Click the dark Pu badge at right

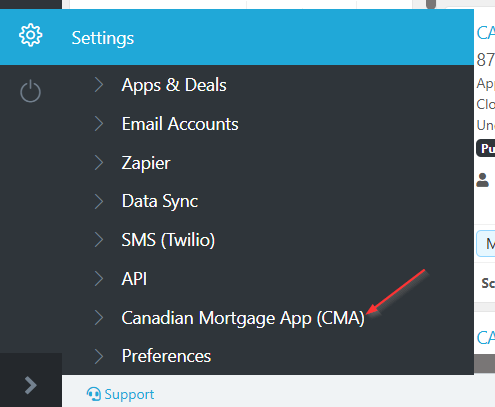point(486,148)
